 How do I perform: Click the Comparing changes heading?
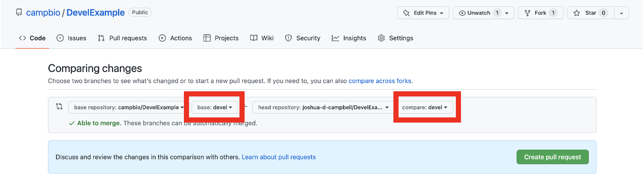click(95, 68)
